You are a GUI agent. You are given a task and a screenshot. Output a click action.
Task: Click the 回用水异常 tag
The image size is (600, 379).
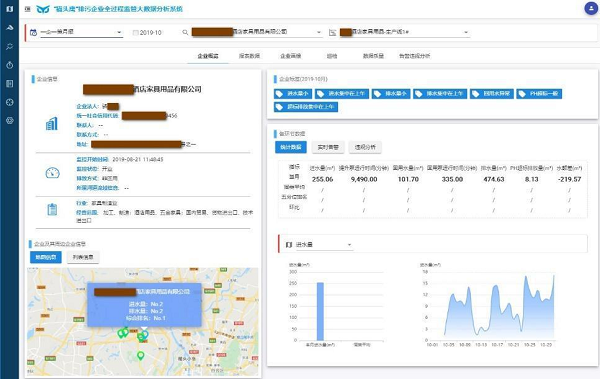coord(491,94)
